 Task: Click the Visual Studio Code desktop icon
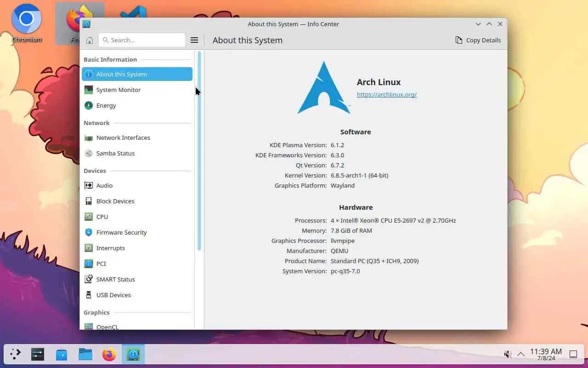pos(134,13)
